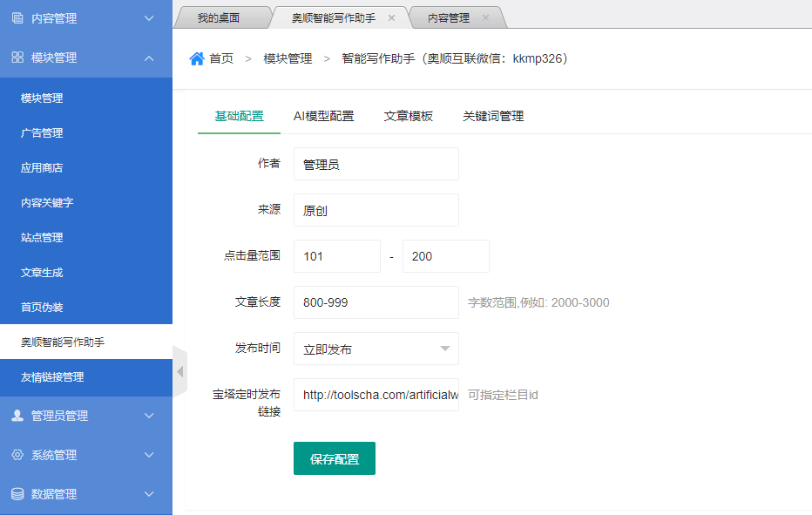Click the 内容管理 sidebar icon
The width and height of the screenshot is (812, 515).
17,18
